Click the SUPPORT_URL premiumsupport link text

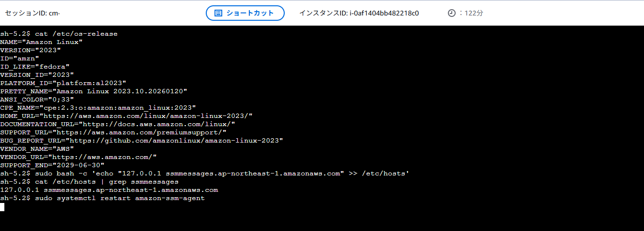(139, 132)
